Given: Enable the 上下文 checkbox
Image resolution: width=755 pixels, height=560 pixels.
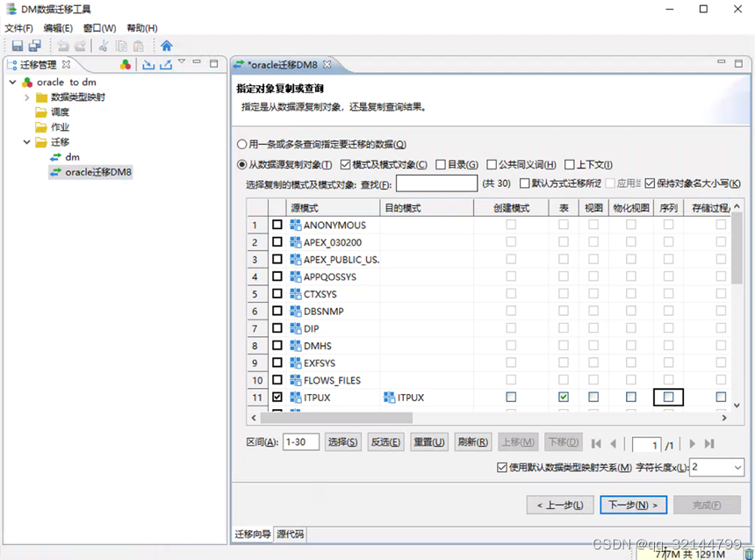Looking at the screenshot, I should click(x=569, y=165).
